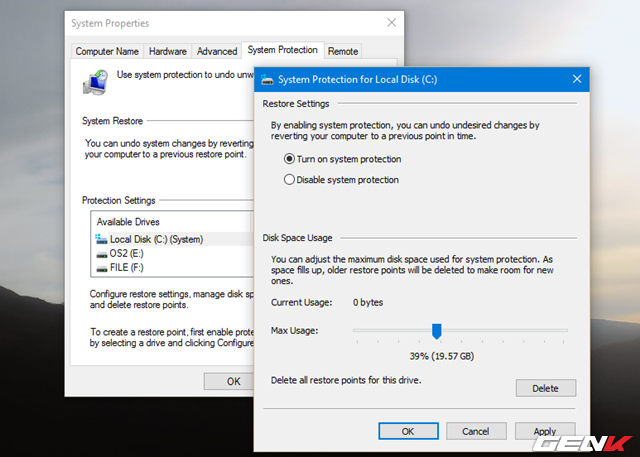Go to the Advanced tab
Screen dimensions: 640x457
217,51
